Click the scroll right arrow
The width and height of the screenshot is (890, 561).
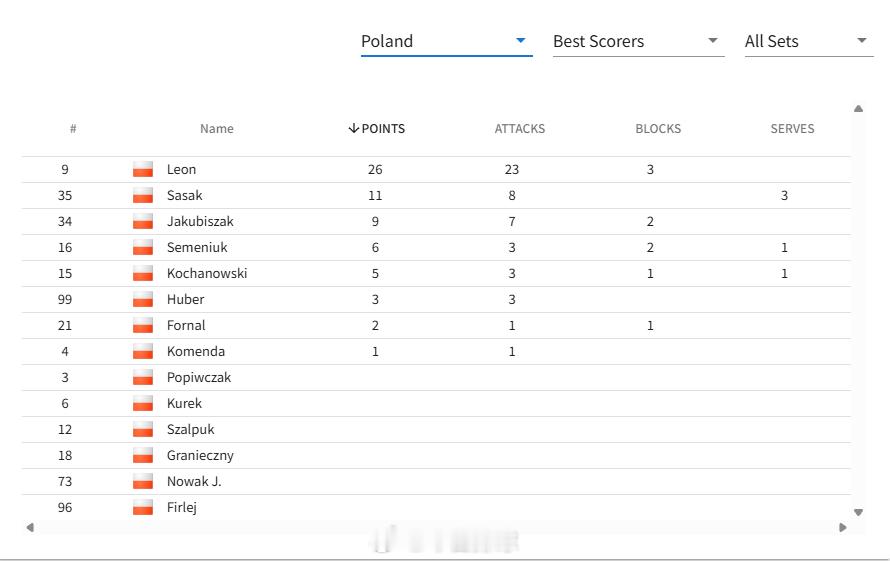842,527
